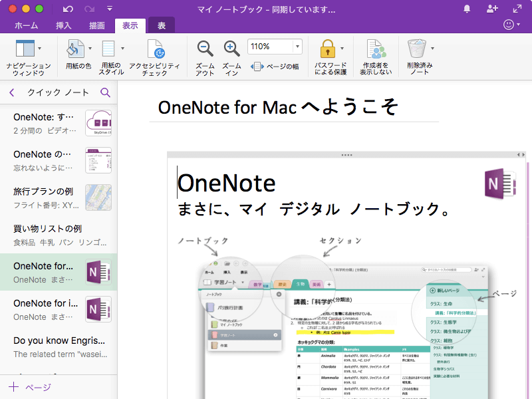Click the note container width arrows
The image size is (532, 399).
point(521,155)
